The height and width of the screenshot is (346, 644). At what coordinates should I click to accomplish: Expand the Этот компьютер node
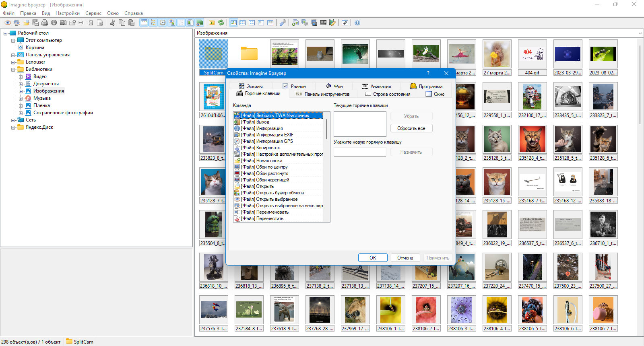(13, 40)
